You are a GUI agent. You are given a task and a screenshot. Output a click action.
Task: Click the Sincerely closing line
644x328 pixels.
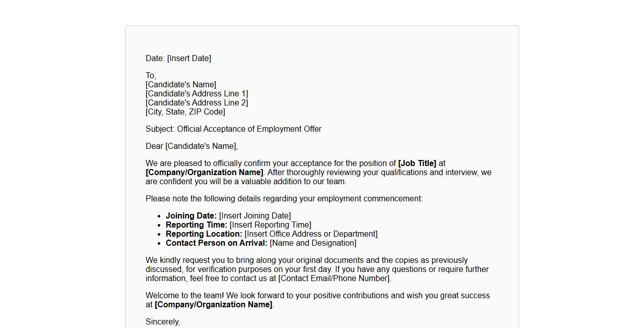163,322
